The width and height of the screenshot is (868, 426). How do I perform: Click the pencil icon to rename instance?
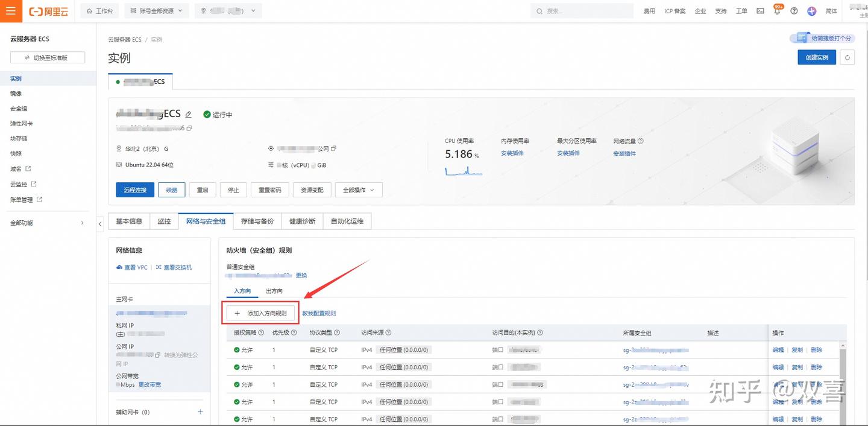(189, 115)
